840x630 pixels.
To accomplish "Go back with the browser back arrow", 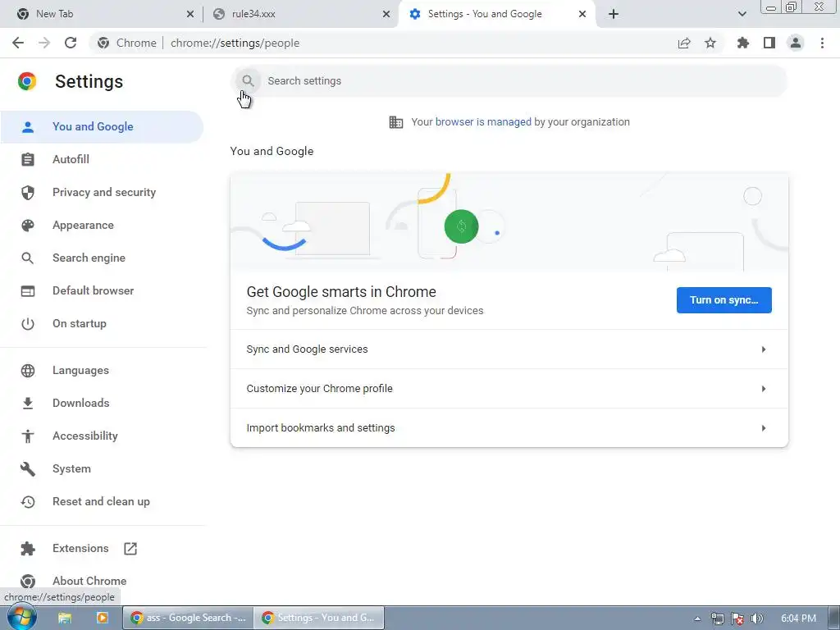I will tap(18, 43).
